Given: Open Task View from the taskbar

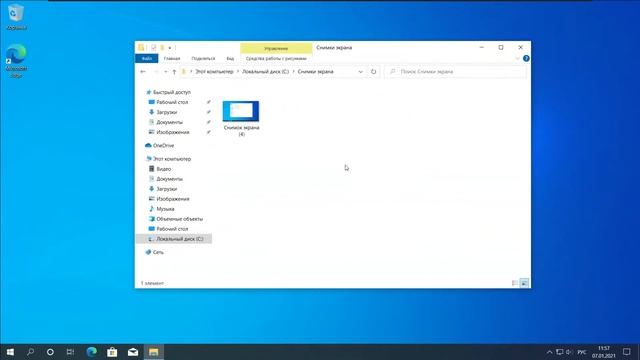Looking at the screenshot, I should 70,352.
